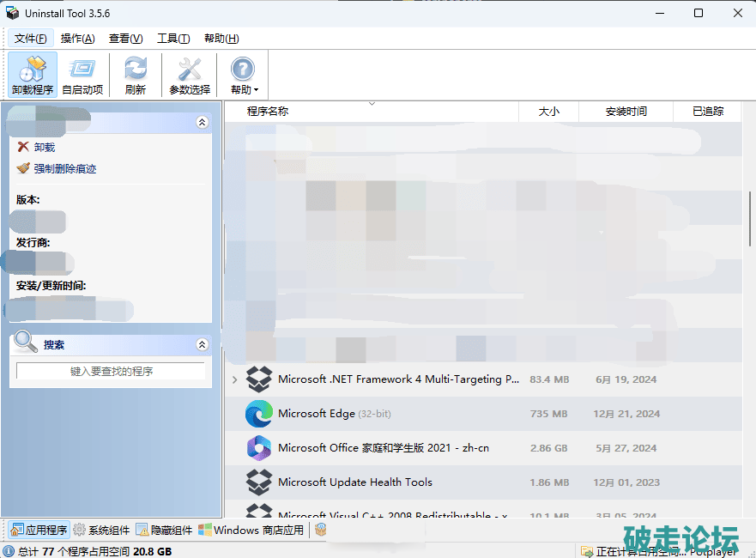The height and width of the screenshot is (558, 756).
Task: Open the 帮助 toolbar dropdown arrow
Action: (x=256, y=90)
